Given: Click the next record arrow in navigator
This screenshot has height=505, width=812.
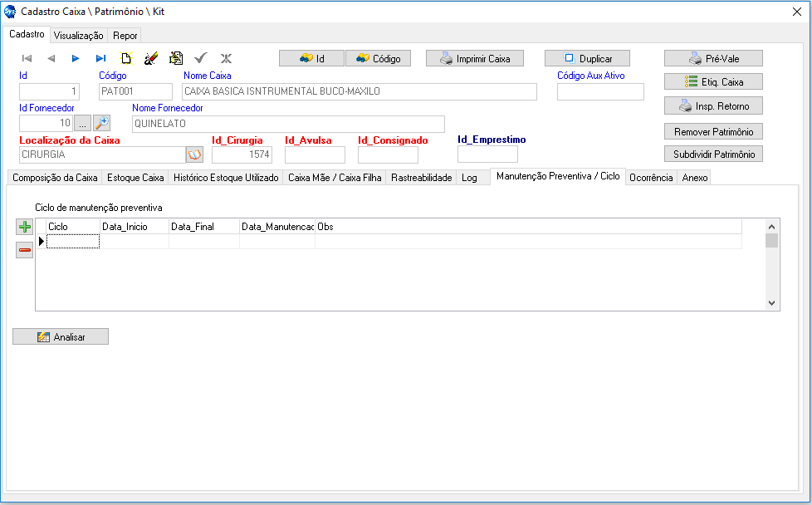Looking at the screenshot, I should [76, 58].
